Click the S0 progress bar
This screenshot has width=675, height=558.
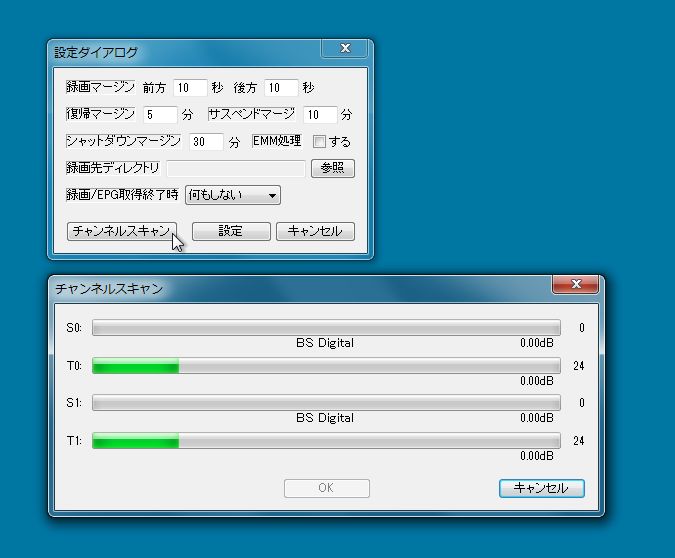click(x=326, y=328)
